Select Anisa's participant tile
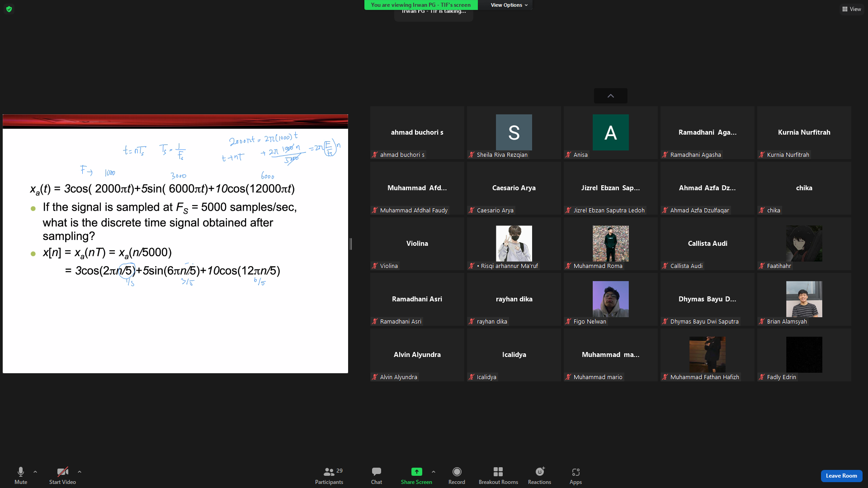 click(611, 132)
